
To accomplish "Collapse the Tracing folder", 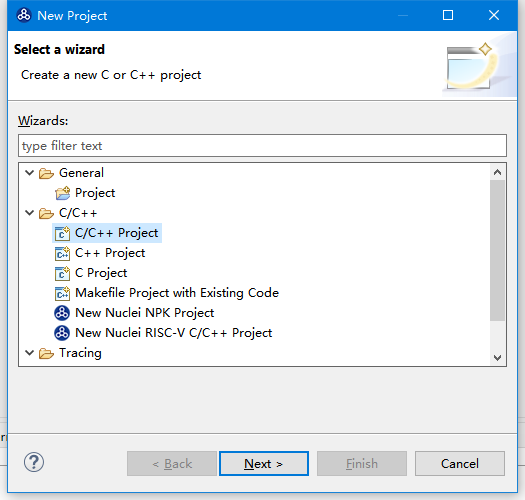I will coord(30,353).
